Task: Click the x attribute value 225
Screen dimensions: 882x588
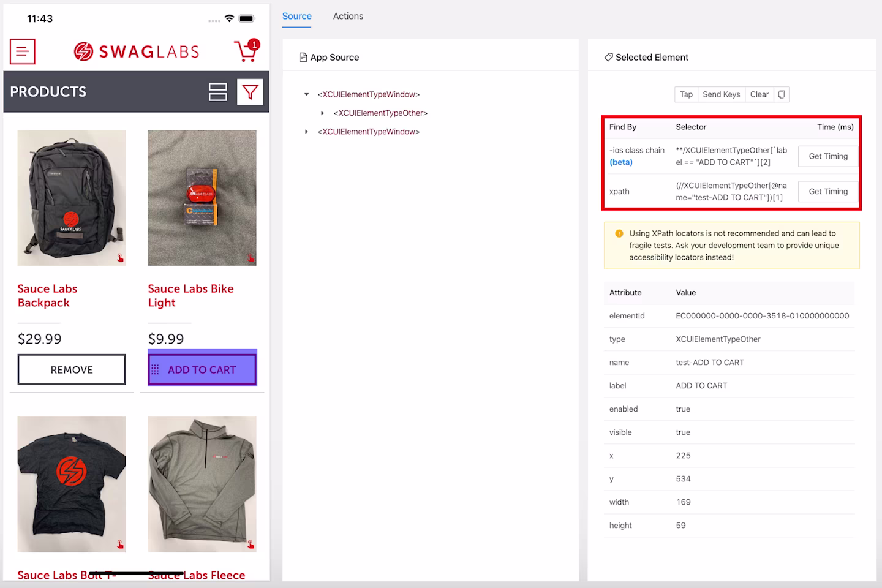Action: tap(683, 456)
